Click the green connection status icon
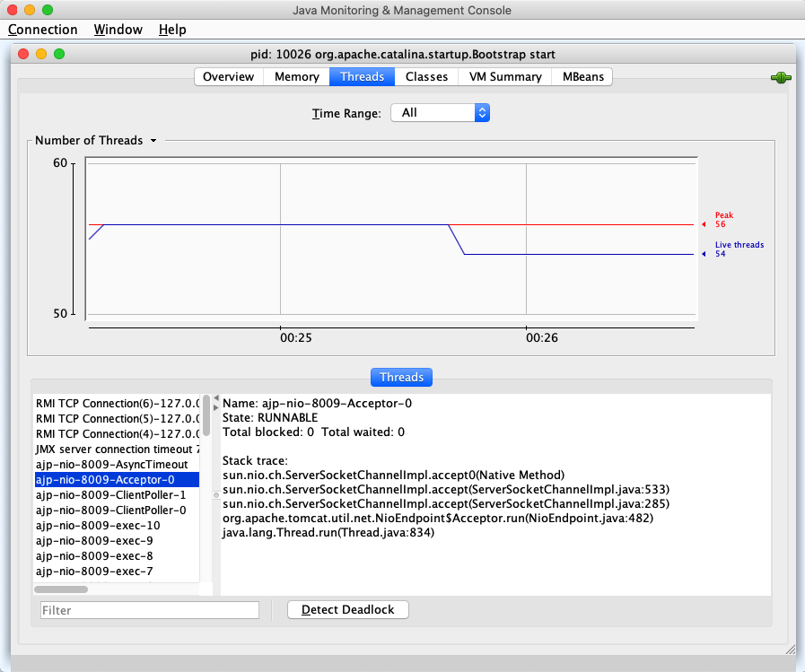This screenshot has width=805, height=672. (x=780, y=78)
